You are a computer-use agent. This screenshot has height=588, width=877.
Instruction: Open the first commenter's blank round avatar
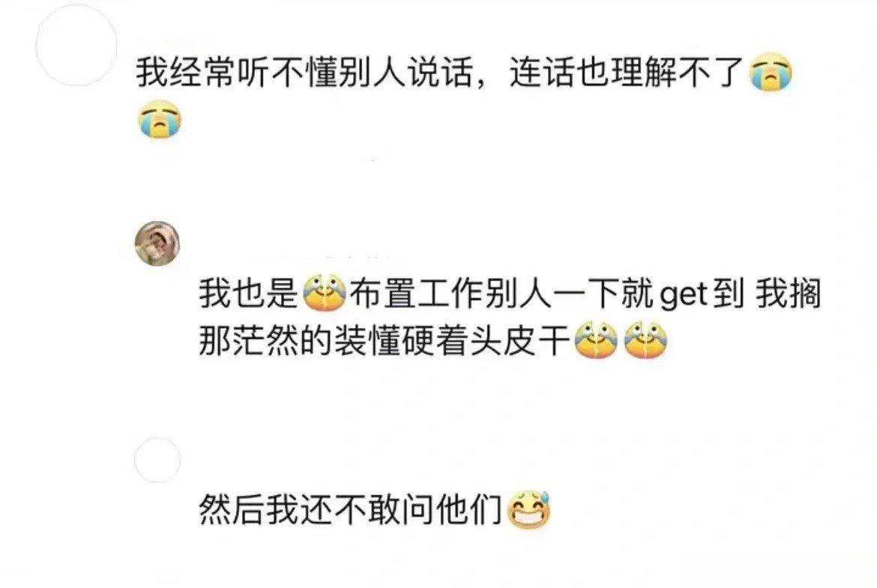(76, 46)
